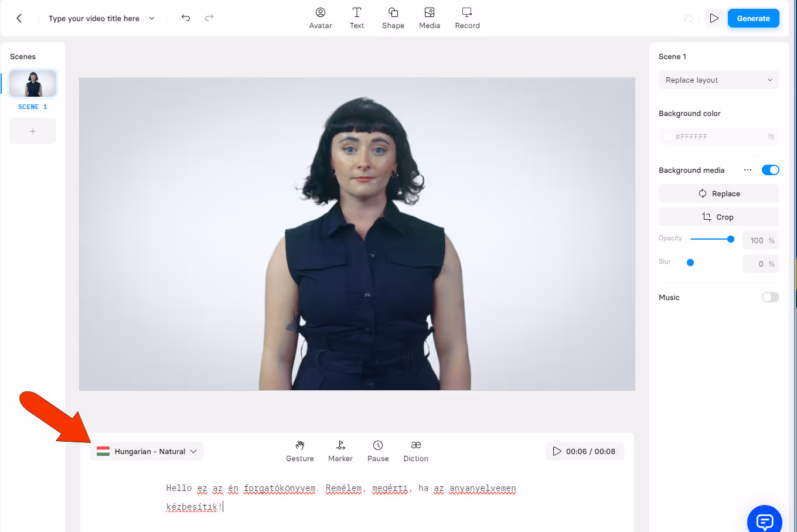Open the Diction settings
This screenshot has width=797, height=532.
coord(415,451)
